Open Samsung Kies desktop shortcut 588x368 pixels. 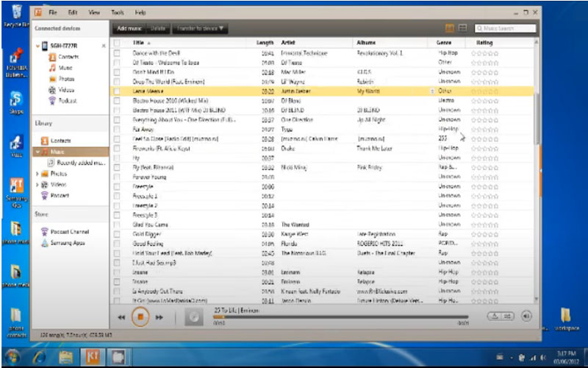[16, 192]
